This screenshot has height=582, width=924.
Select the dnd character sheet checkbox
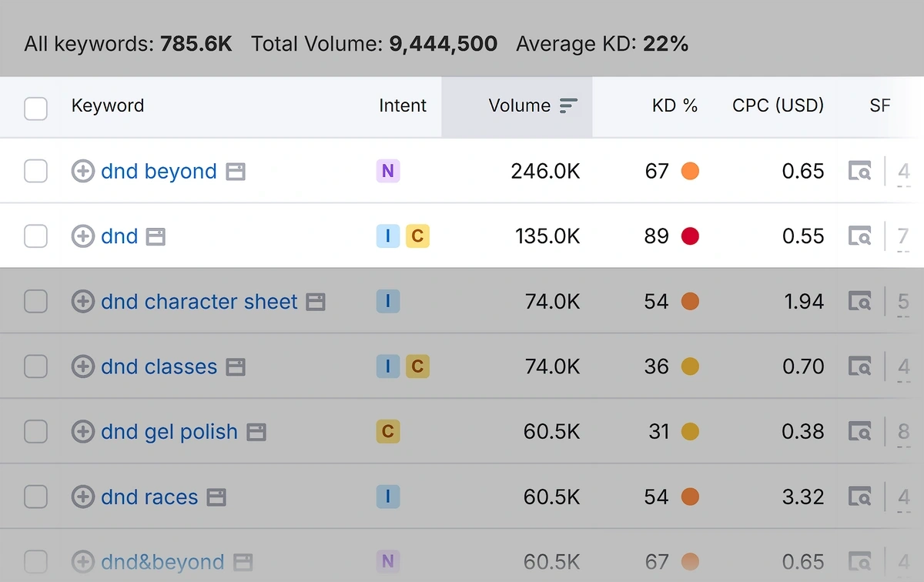(x=35, y=302)
